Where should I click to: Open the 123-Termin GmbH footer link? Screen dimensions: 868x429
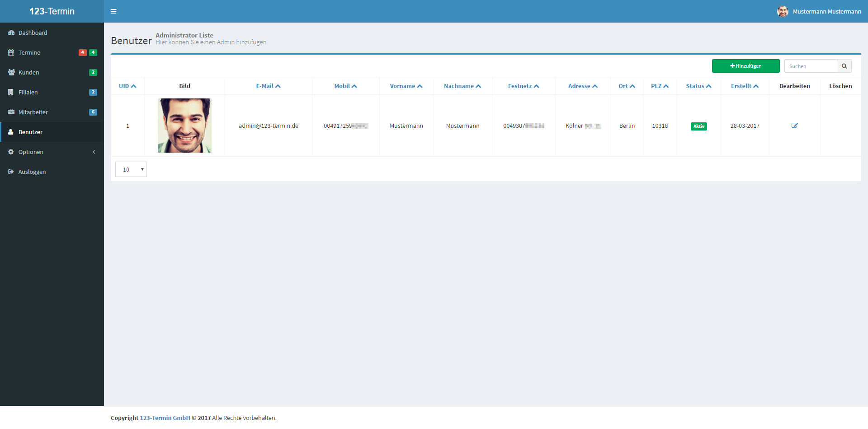coord(165,418)
